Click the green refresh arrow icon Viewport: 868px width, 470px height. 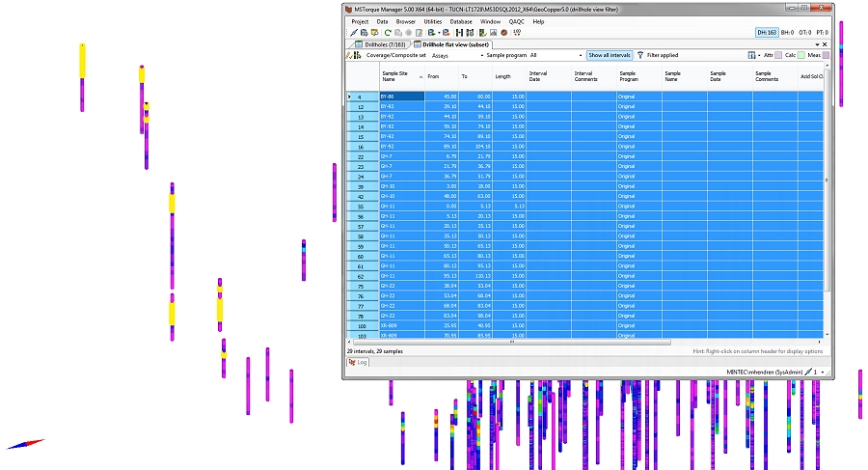pos(386,33)
